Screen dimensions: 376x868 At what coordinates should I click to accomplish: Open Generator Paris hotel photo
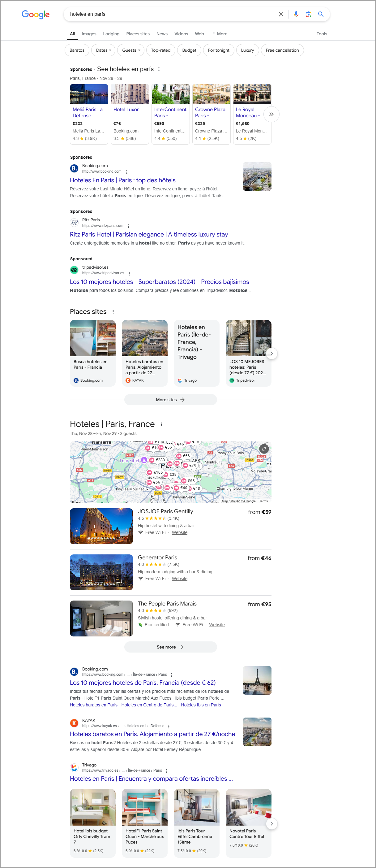click(101, 572)
